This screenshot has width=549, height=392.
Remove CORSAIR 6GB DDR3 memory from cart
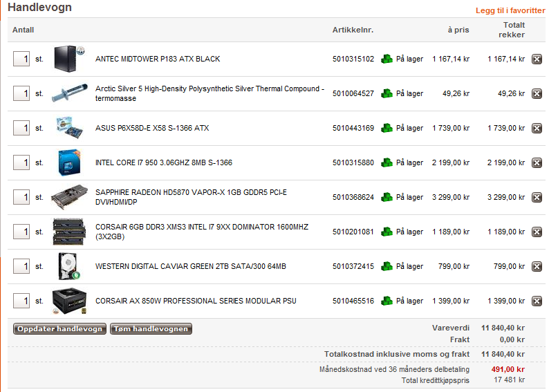point(537,232)
